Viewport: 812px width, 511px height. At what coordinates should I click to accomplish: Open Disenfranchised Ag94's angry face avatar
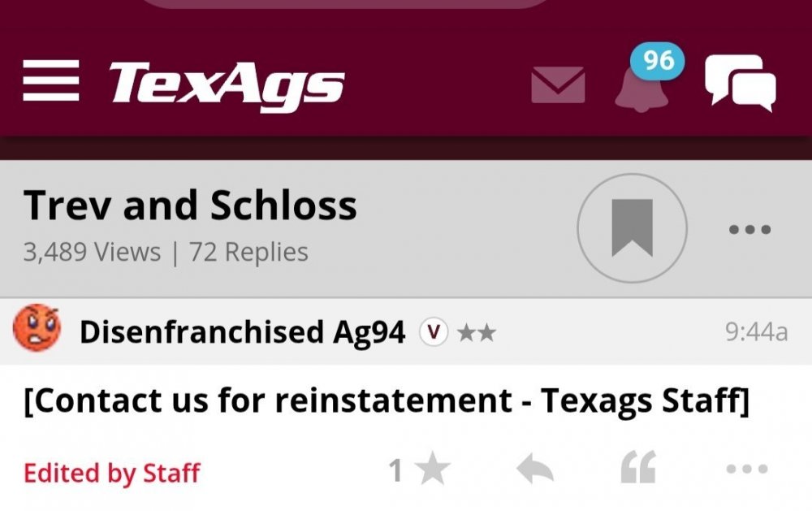pyautogui.click(x=37, y=328)
